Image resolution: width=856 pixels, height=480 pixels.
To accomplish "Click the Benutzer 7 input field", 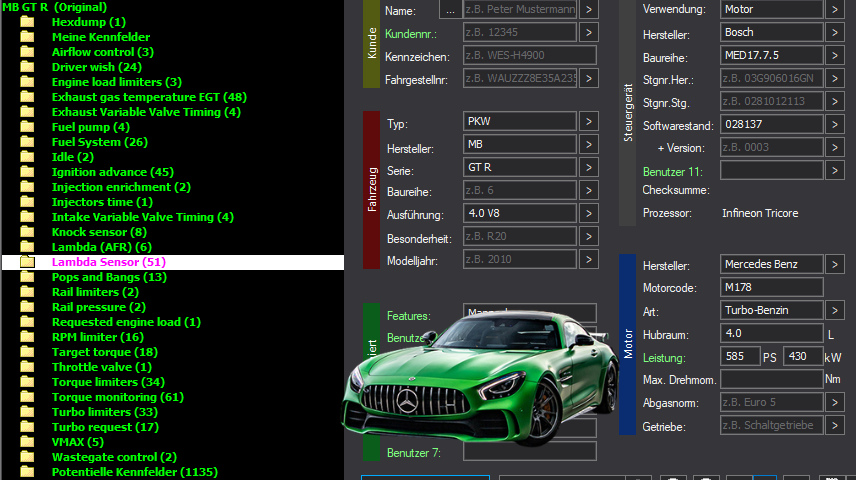I will 530,452.
